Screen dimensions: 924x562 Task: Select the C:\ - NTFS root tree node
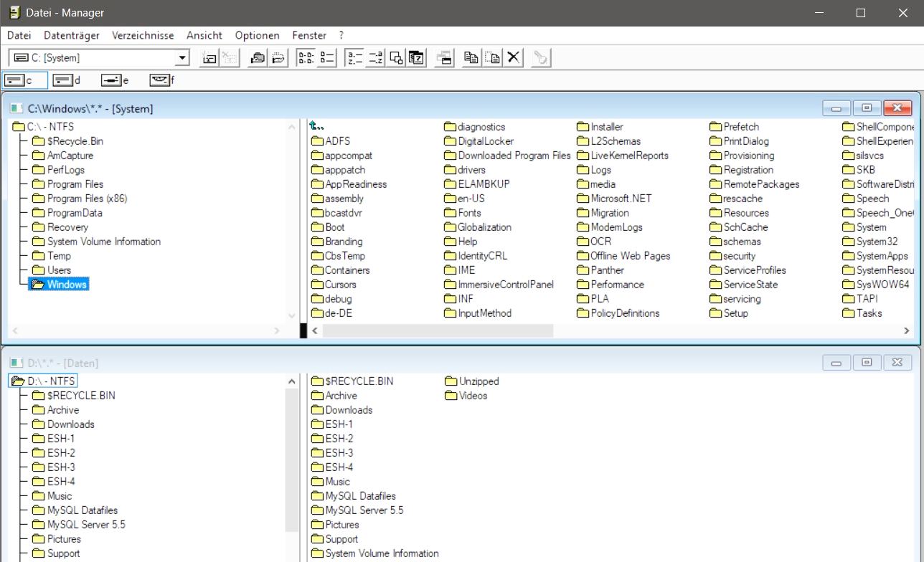click(44, 127)
